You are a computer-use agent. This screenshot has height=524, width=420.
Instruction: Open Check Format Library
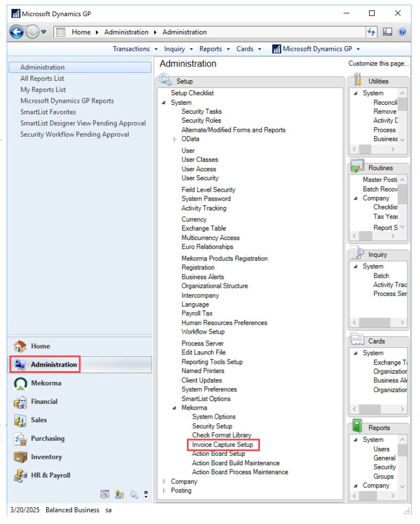tap(222, 435)
